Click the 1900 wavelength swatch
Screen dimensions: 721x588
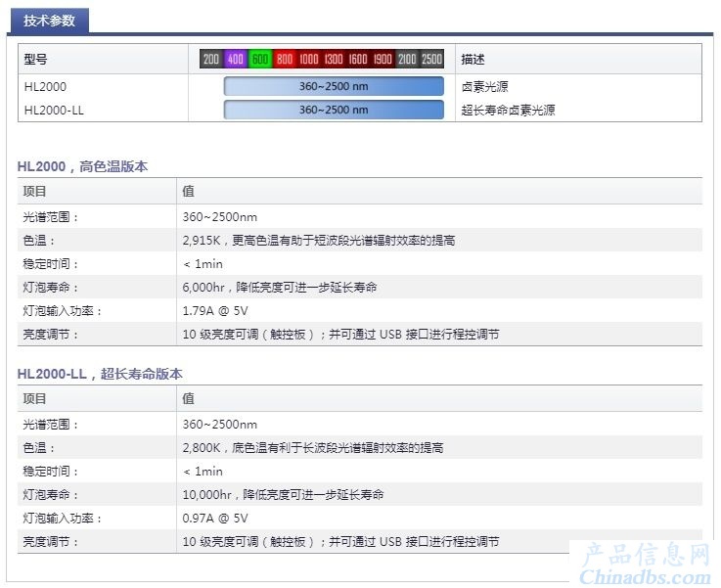[x=383, y=59]
